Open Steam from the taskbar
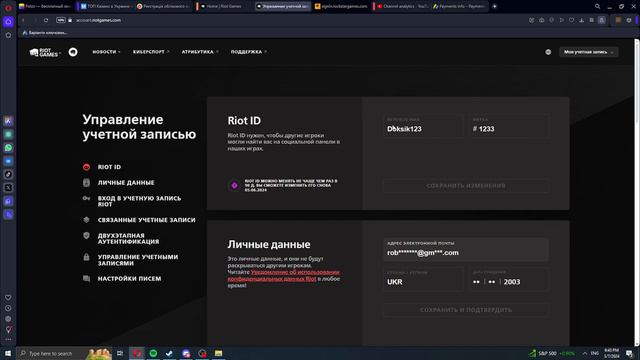This screenshot has height=360, width=640. 169,353
